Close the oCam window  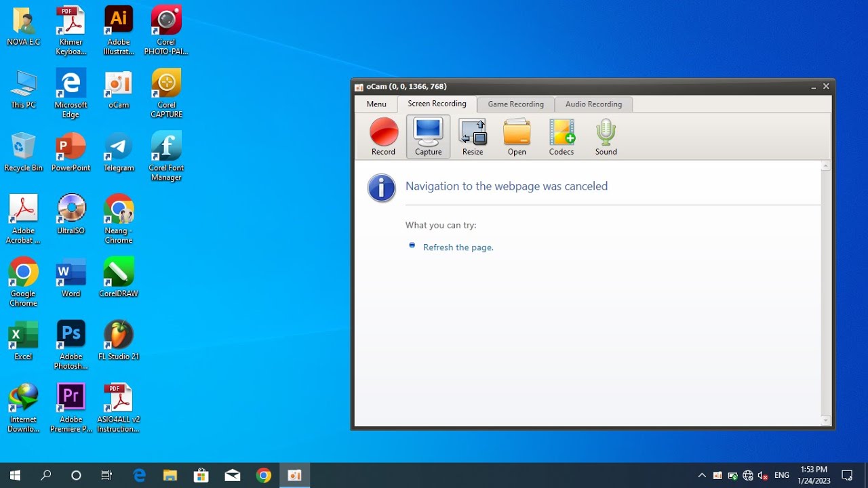pos(826,87)
